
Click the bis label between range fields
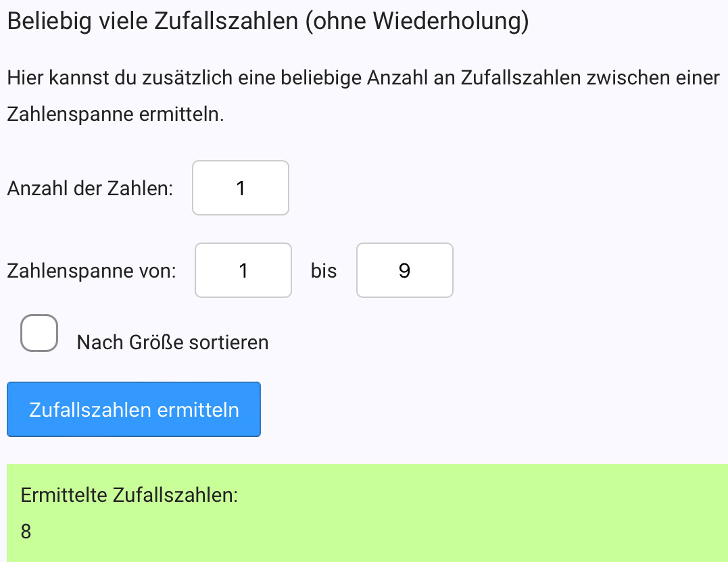tap(324, 271)
